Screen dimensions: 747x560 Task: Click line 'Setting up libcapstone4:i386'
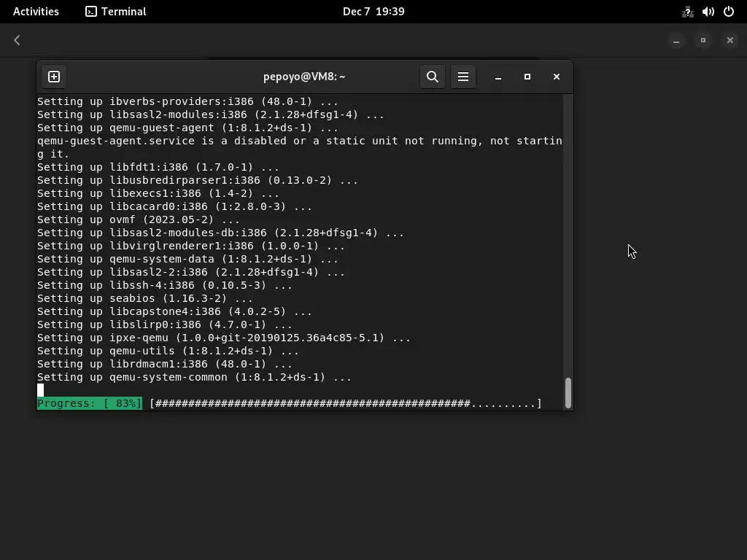174,311
